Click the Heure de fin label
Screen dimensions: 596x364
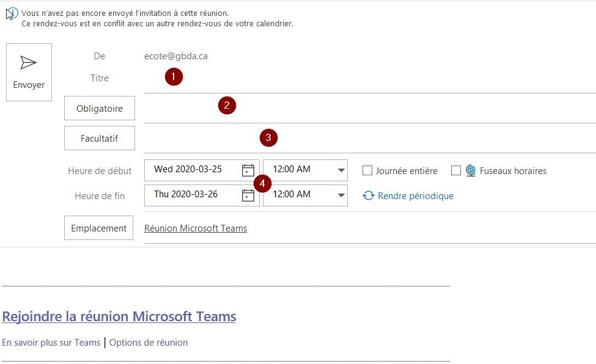click(x=100, y=196)
